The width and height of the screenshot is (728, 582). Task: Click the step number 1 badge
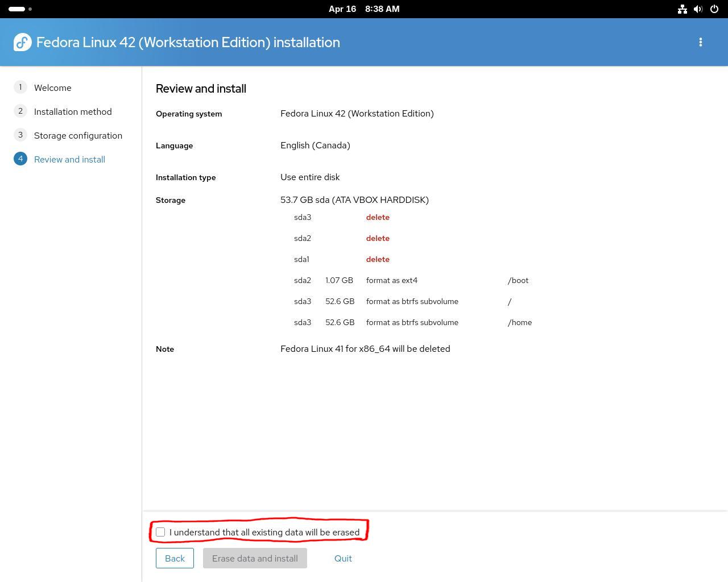point(20,87)
